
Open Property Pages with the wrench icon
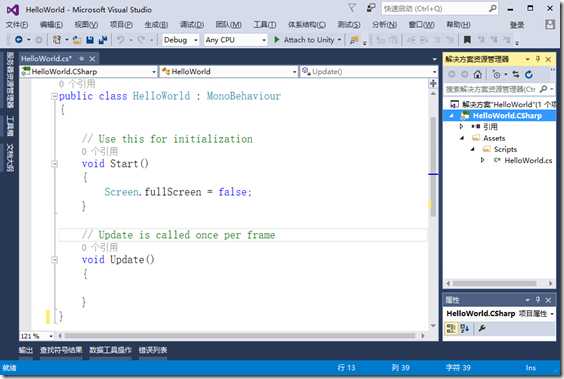(482, 328)
